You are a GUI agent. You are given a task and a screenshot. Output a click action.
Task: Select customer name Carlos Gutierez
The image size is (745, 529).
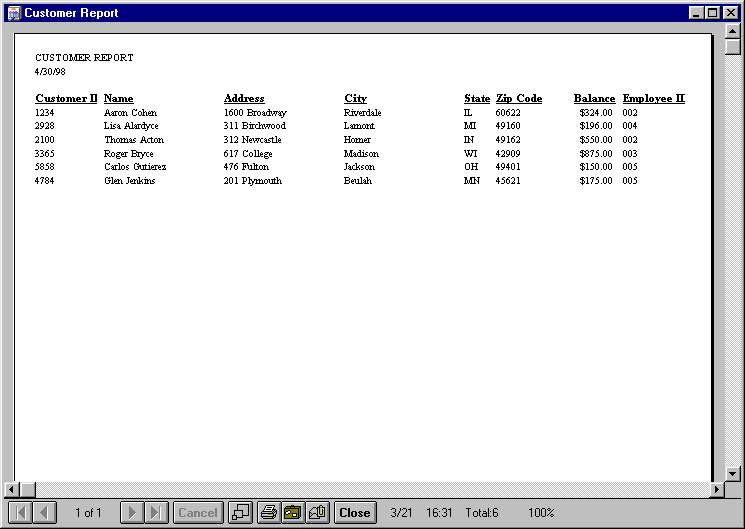click(135, 167)
